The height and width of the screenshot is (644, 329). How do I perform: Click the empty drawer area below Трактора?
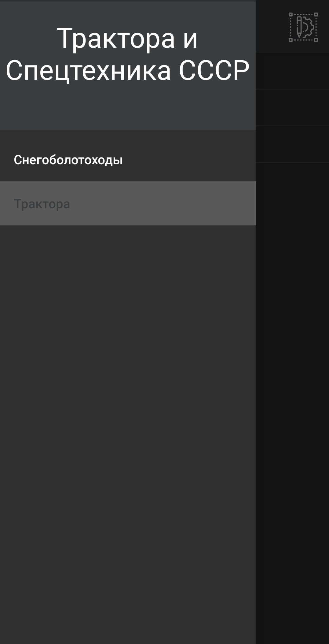[128, 434]
